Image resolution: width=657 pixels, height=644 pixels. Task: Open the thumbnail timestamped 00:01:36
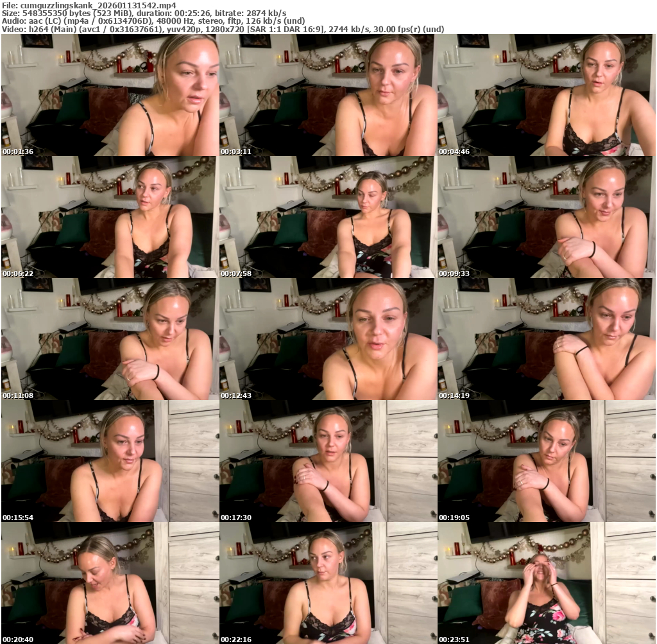110,95
